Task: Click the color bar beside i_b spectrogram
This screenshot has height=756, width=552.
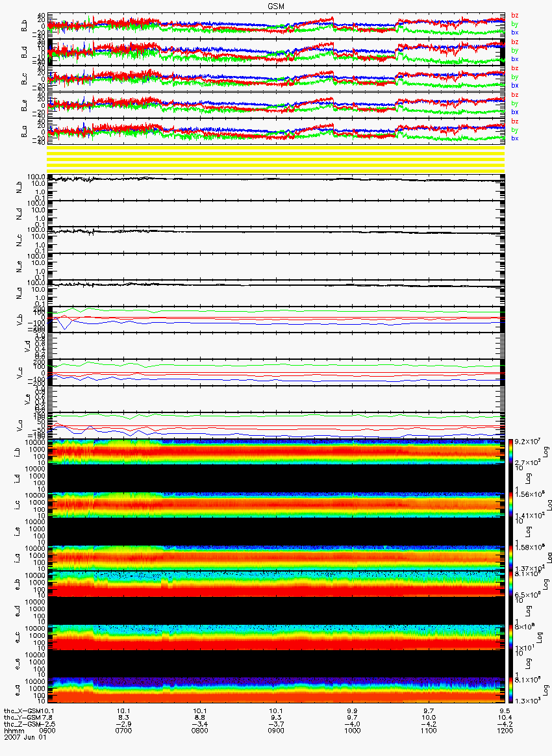Action: (x=509, y=452)
